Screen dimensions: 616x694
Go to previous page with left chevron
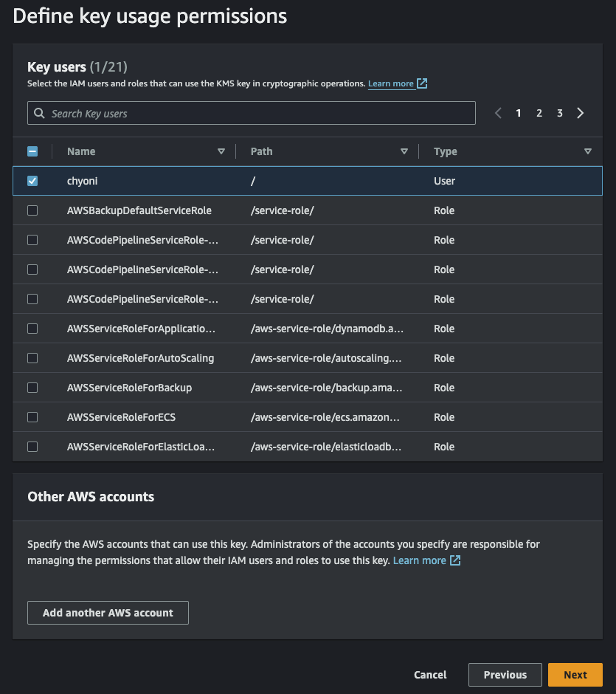click(x=498, y=113)
